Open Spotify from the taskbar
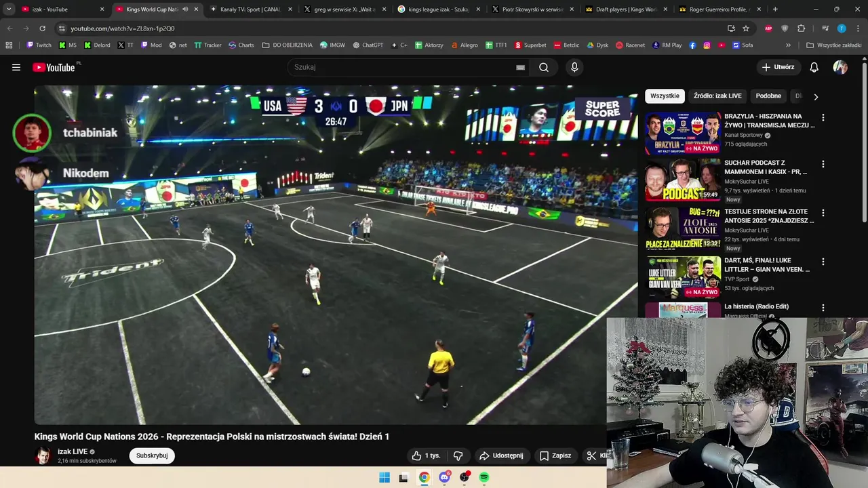This screenshot has height=488, width=868. pos(484,477)
